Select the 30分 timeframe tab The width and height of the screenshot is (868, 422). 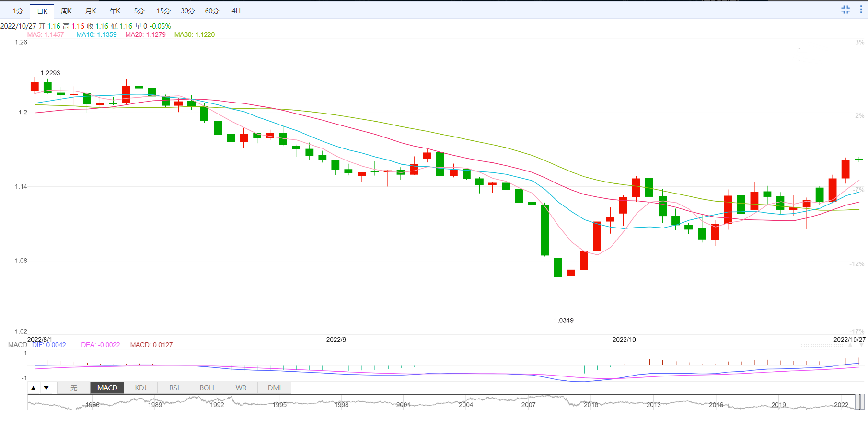click(187, 11)
